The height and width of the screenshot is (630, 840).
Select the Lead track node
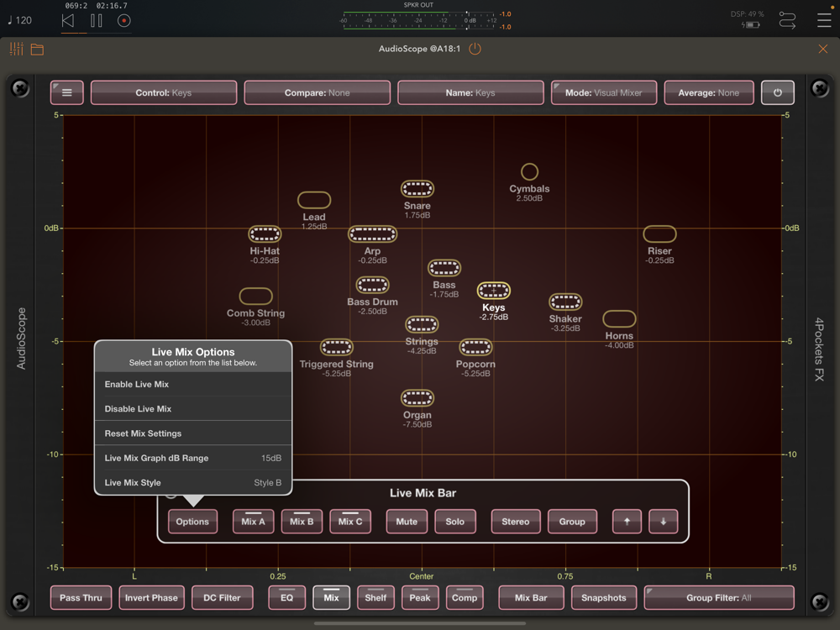click(314, 200)
